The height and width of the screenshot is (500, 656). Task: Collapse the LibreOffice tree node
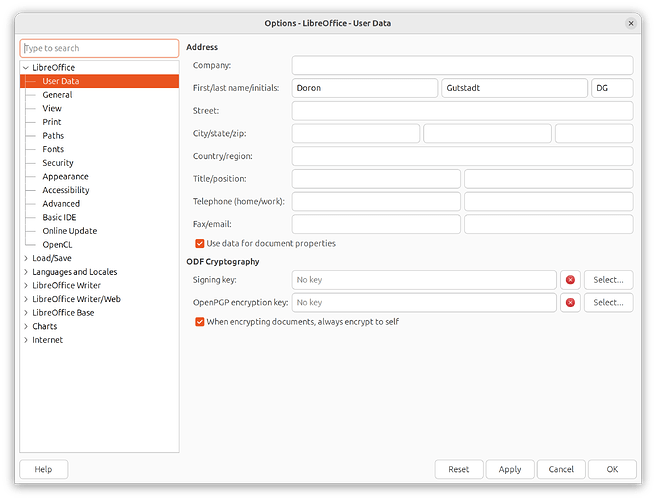[26, 67]
